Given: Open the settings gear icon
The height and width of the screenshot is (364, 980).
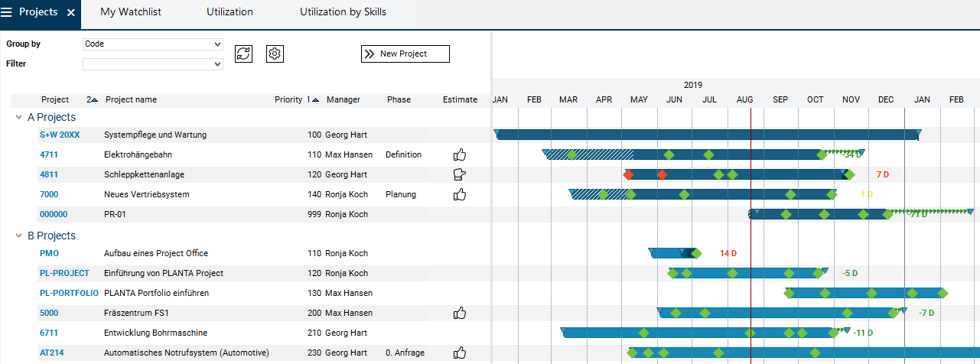Looking at the screenshot, I should click(x=275, y=54).
